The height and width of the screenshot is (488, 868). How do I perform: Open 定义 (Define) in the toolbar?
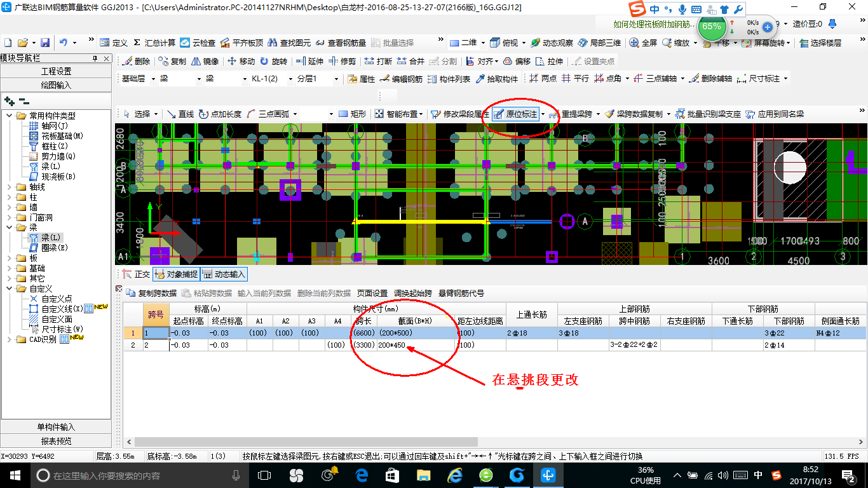(x=114, y=43)
